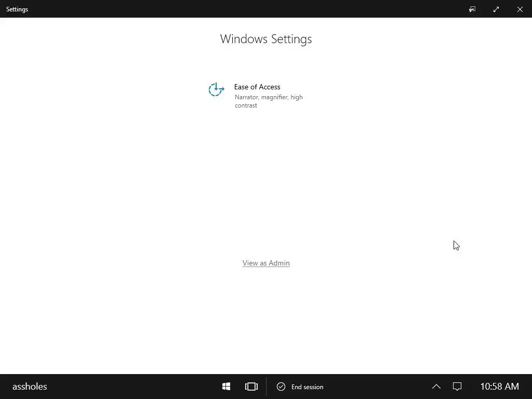Open the Action Center notifications icon
This screenshot has height=399, width=532.
(457, 387)
